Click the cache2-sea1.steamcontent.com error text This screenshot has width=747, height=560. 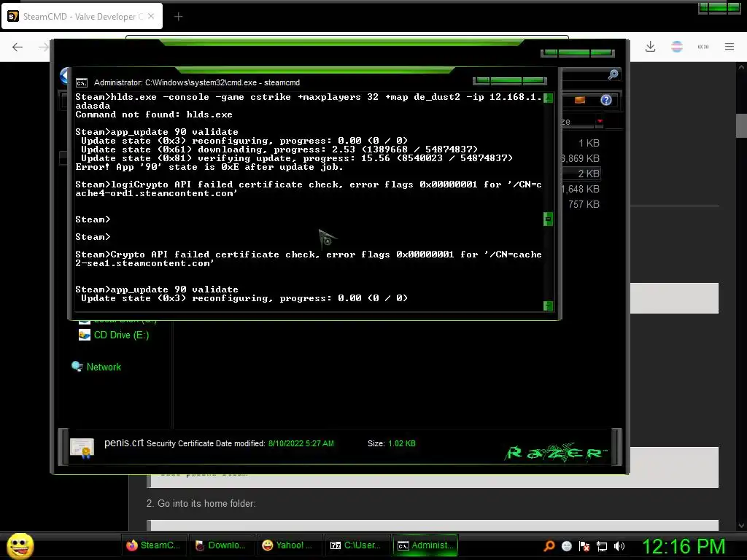click(x=309, y=259)
